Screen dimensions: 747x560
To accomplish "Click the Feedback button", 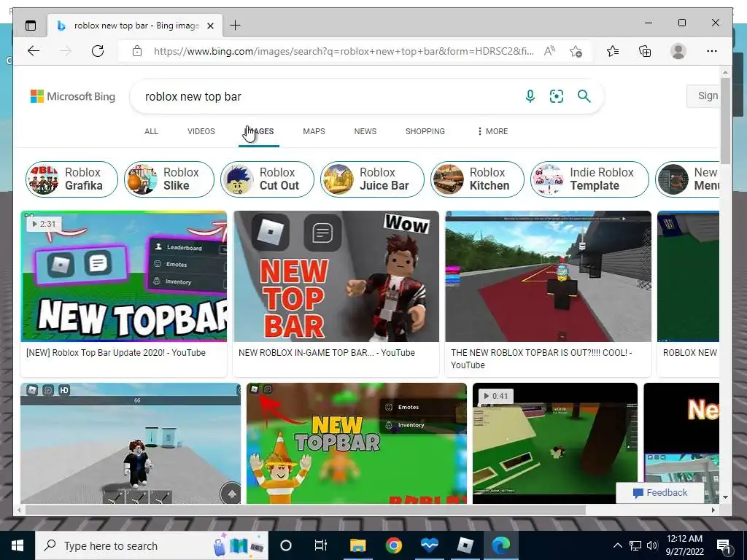I will click(x=659, y=493).
